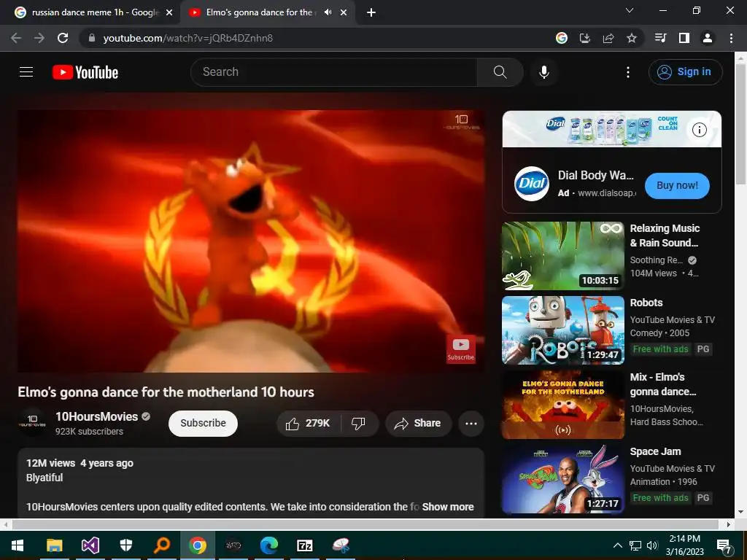Open the notification center icon
The image size is (747, 560).
click(724, 545)
